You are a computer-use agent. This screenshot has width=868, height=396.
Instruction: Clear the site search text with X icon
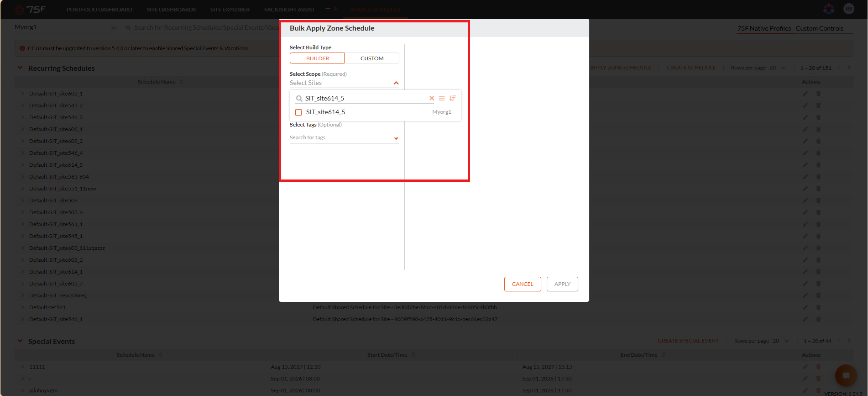pyautogui.click(x=432, y=98)
